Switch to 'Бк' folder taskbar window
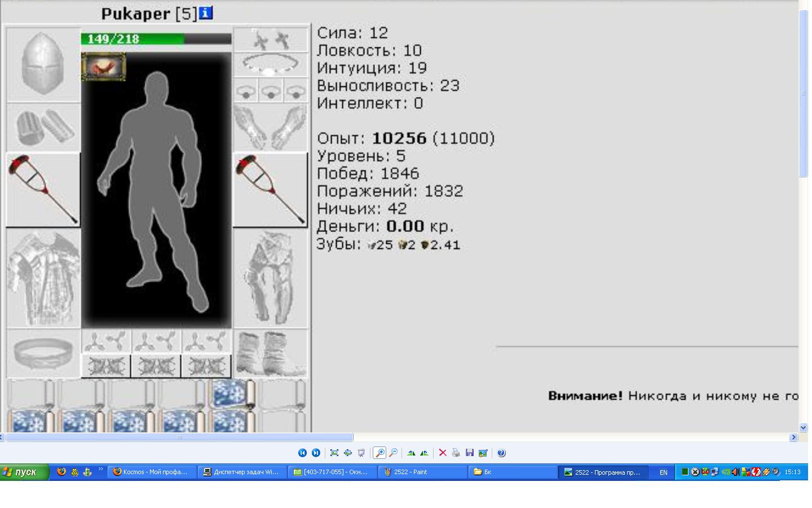 [x=513, y=472]
